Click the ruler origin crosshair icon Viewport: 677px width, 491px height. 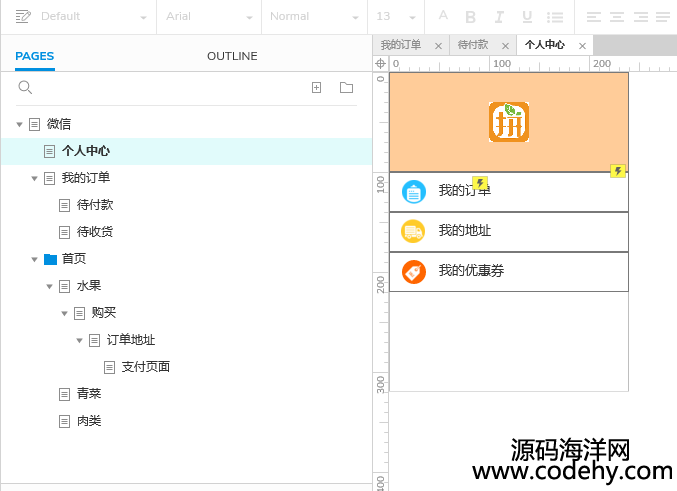(x=380, y=63)
